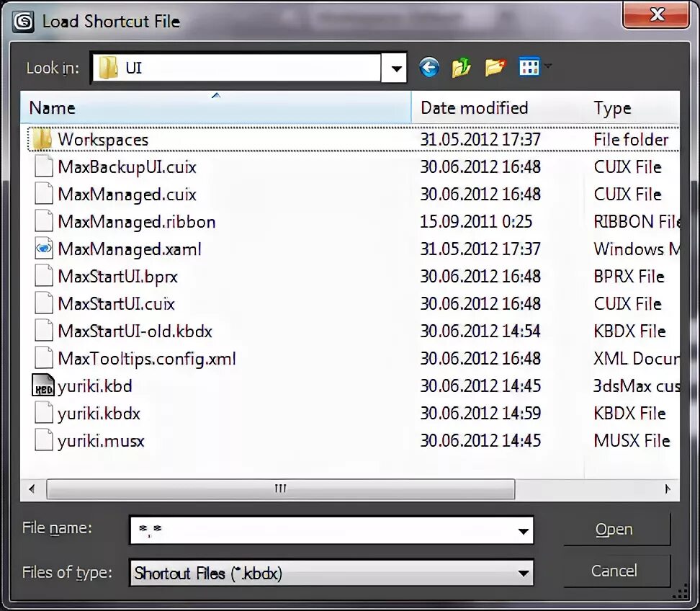Sort by Date modified column

[498, 107]
